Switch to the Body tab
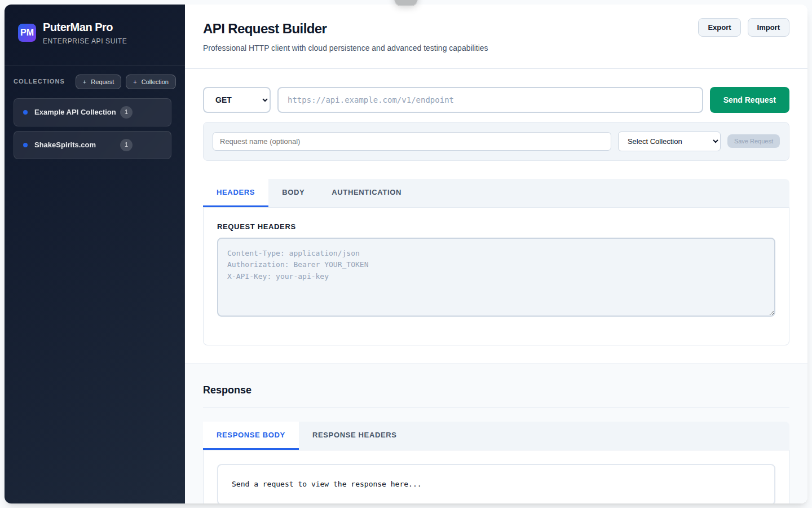The height and width of the screenshot is (508, 812). (293, 192)
